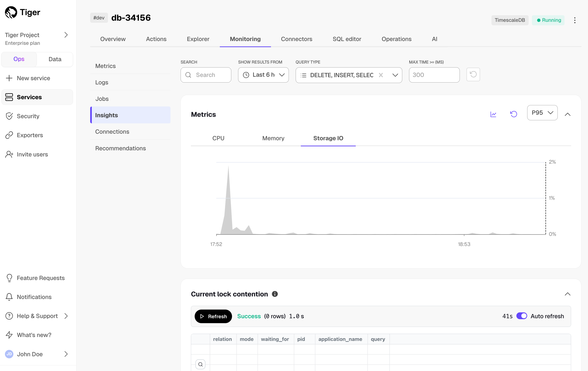This screenshot has width=588, height=371.
Task: Open the Last 6 hours time range dropdown
Action: [x=263, y=75]
